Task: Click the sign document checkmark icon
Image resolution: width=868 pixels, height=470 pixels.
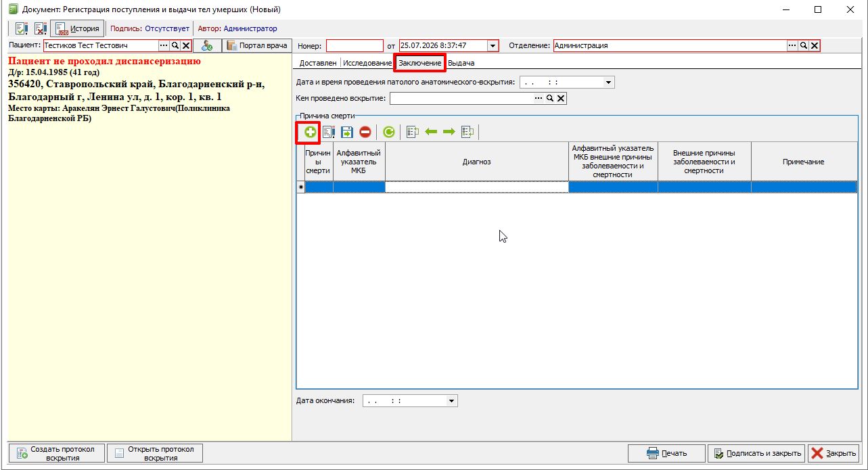Action: pos(21,28)
